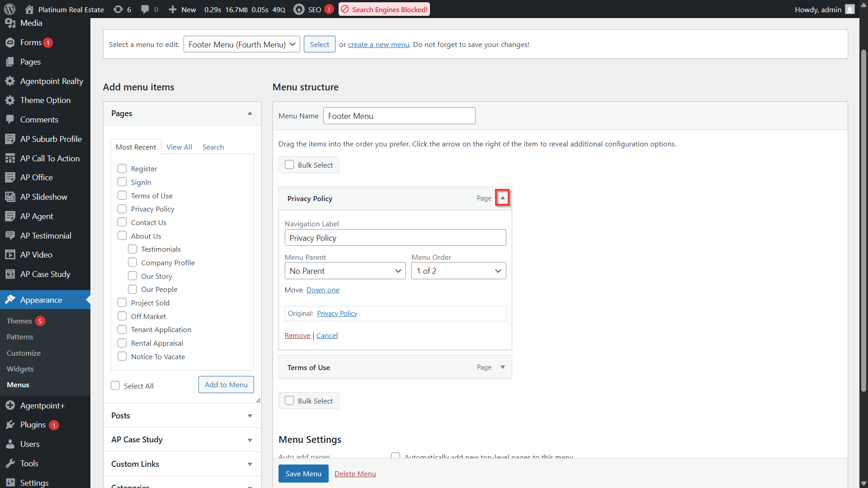Open the SEO gear icon
The width and height of the screenshot is (868, 488).
(299, 9)
